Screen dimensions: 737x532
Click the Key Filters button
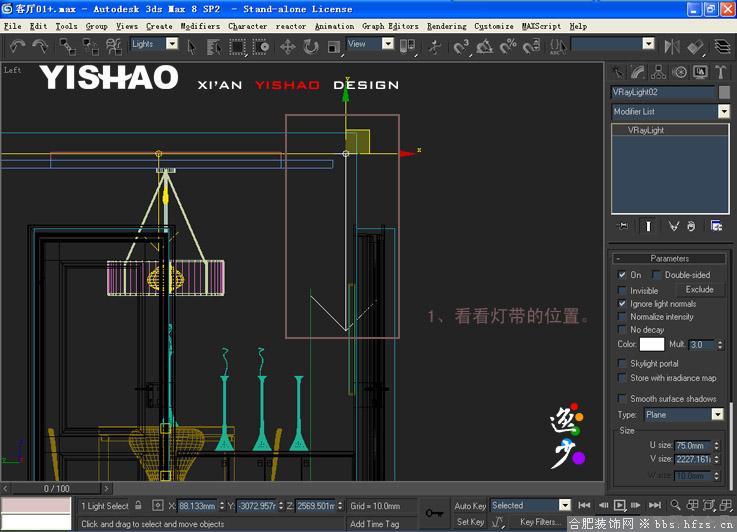click(x=540, y=522)
